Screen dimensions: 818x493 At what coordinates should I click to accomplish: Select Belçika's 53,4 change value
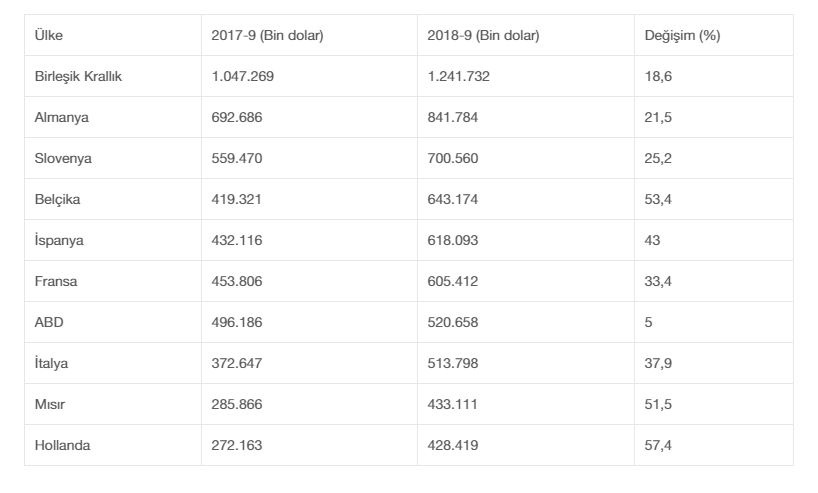coord(658,199)
